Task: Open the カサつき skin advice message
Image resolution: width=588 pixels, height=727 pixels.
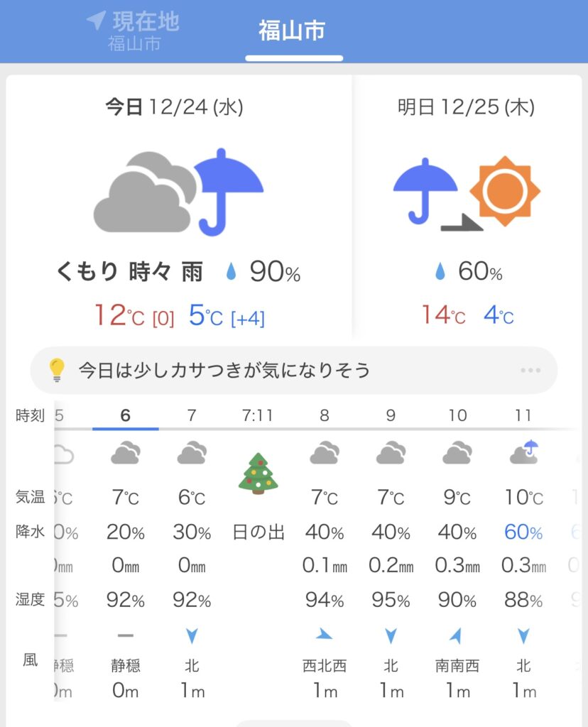Action: (224, 370)
